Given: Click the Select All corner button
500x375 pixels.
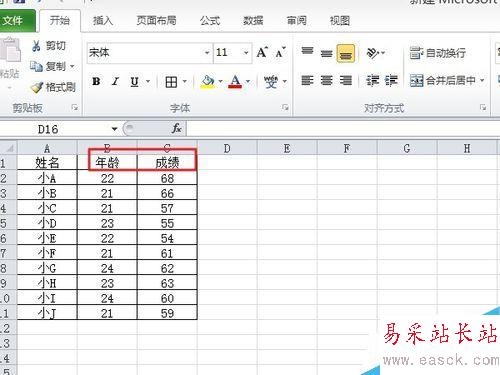Looking at the screenshot, I should [x=9, y=148].
